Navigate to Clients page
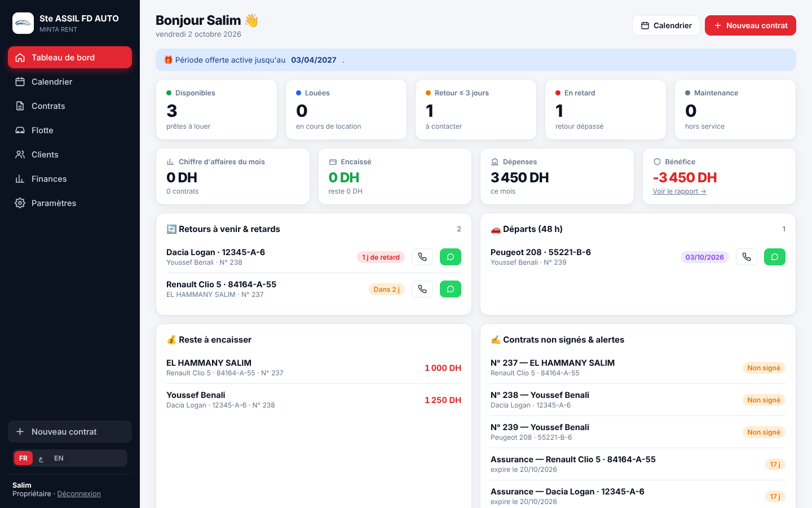812x508 pixels. 70,155
